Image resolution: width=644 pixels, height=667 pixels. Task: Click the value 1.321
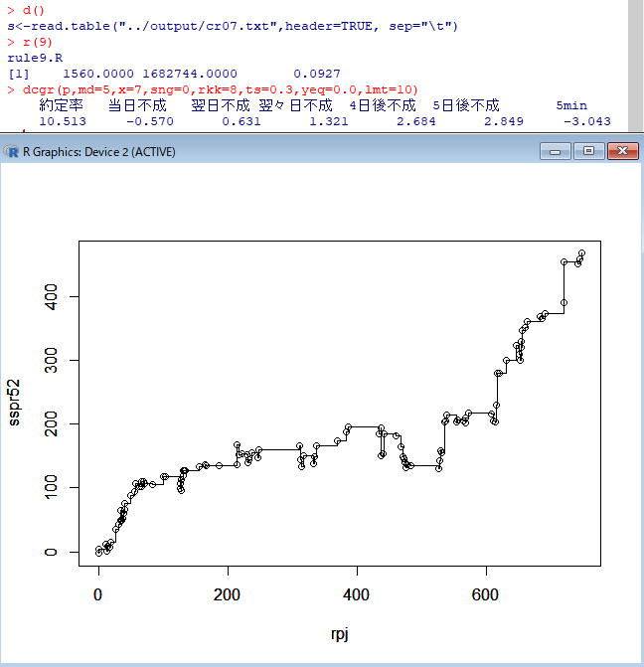(x=329, y=121)
